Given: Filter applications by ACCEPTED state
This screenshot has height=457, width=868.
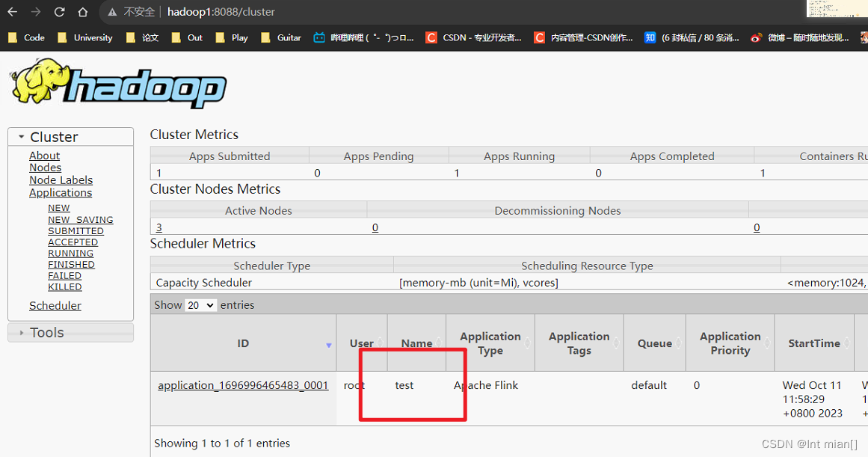Looking at the screenshot, I should (x=73, y=242).
